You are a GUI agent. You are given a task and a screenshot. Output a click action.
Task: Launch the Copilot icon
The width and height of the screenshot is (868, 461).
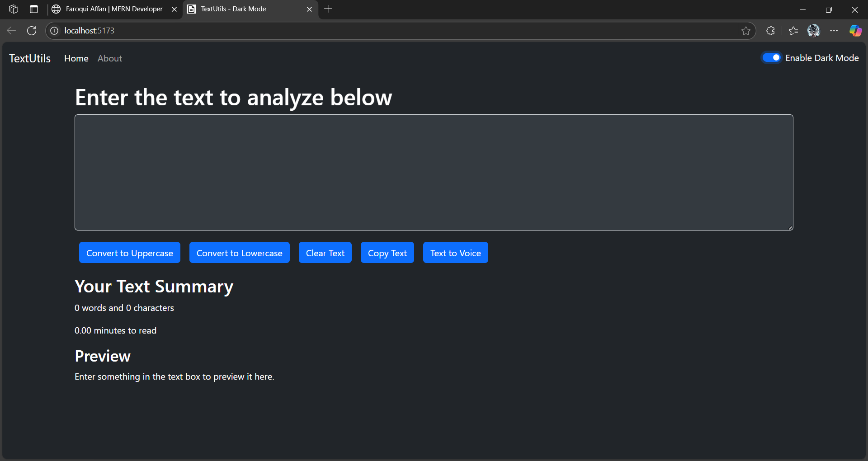(x=855, y=31)
